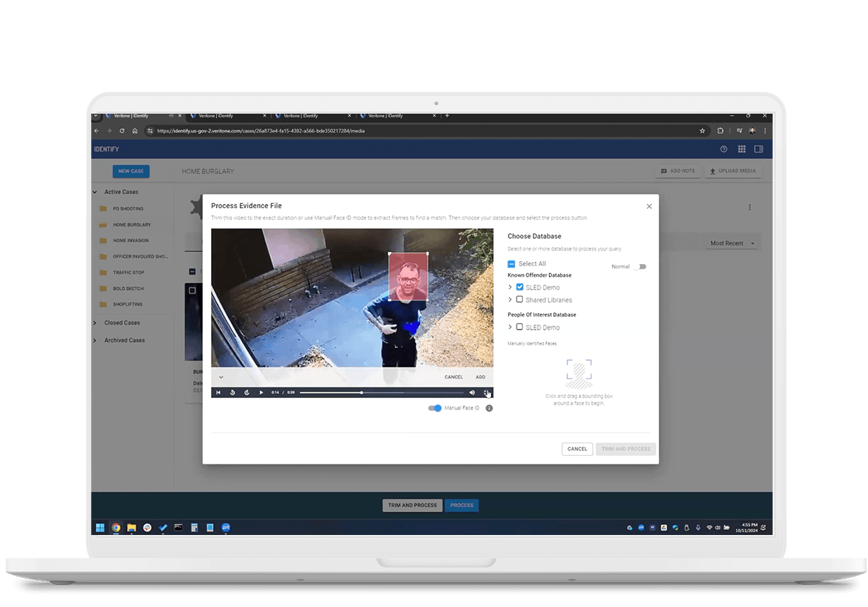
Task: Open the app grid icon in header
Action: click(x=742, y=149)
